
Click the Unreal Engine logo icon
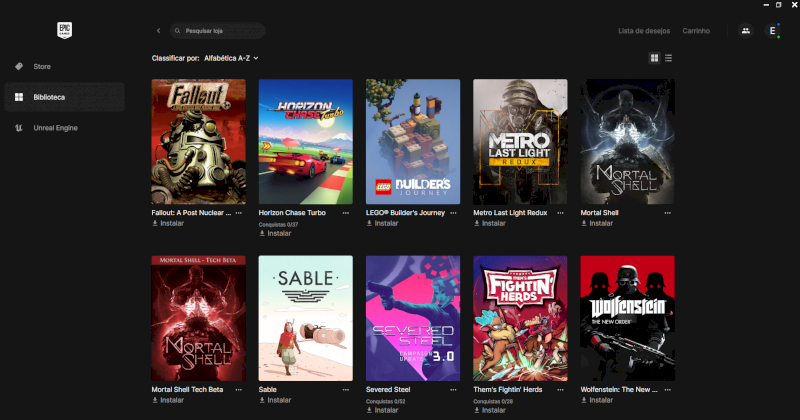tap(19, 128)
